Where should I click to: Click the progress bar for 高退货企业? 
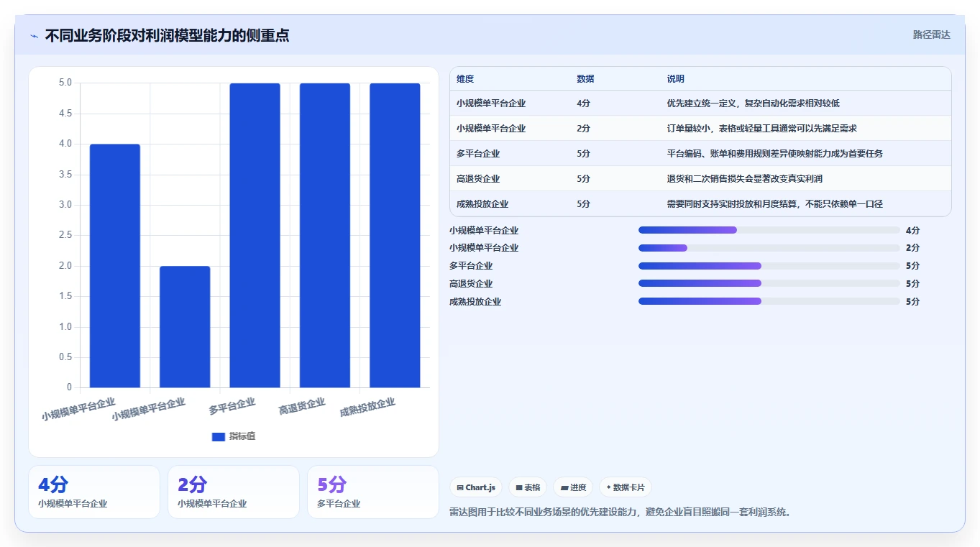(769, 283)
